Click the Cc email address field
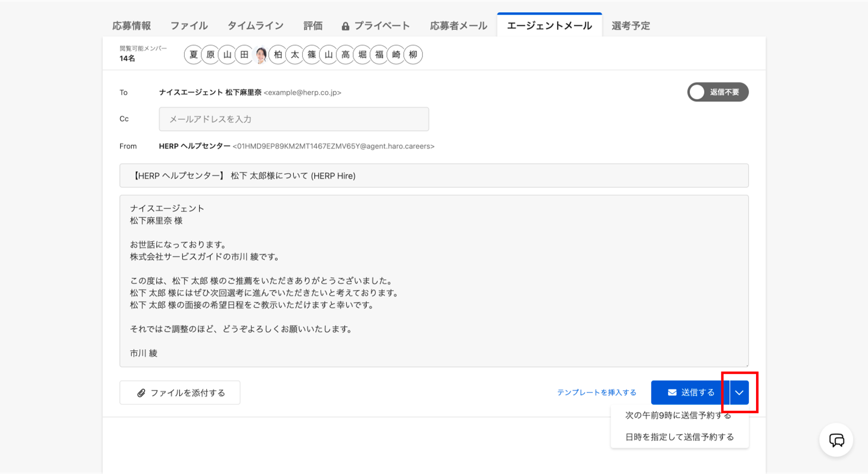The width and height of the screenshot is (868, 474). pyautogui.click(x=294, y=119)
